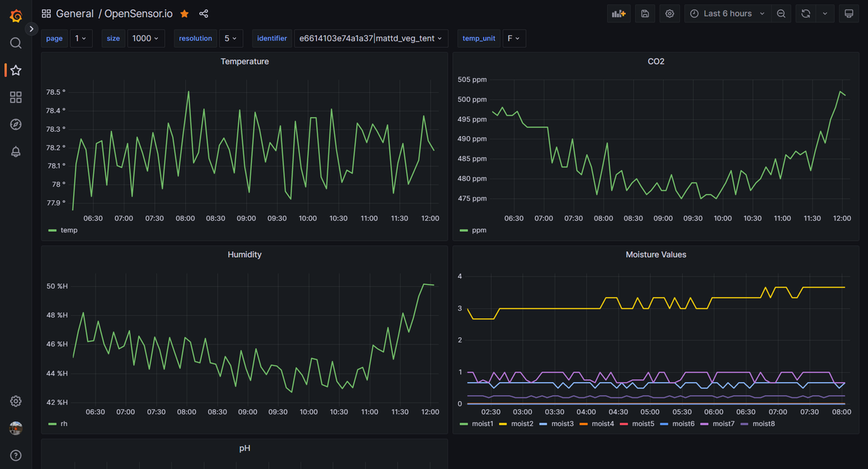Screen dimensions: 868x469
Task: Click the OpenSensor.io dashboard title
Action: tap(138, 14)
